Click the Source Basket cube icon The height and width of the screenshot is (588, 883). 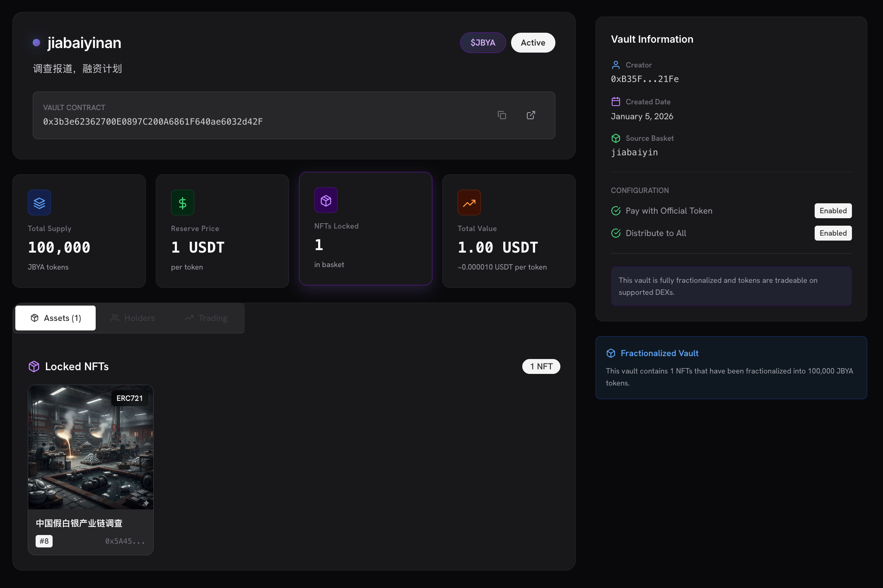[616, 138]
